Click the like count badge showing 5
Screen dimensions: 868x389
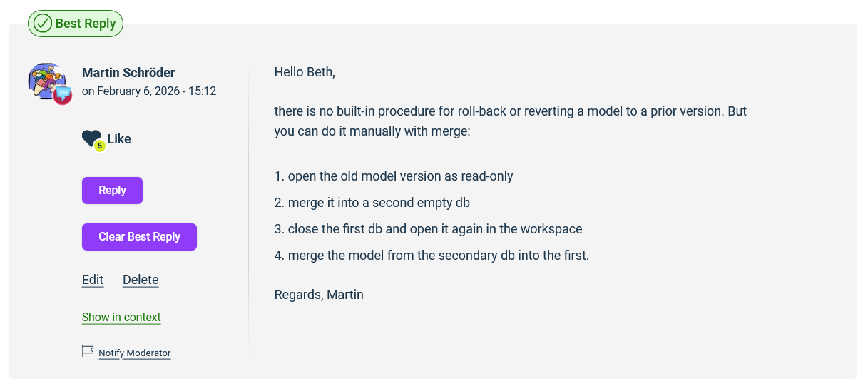click(x=100, y=146)
